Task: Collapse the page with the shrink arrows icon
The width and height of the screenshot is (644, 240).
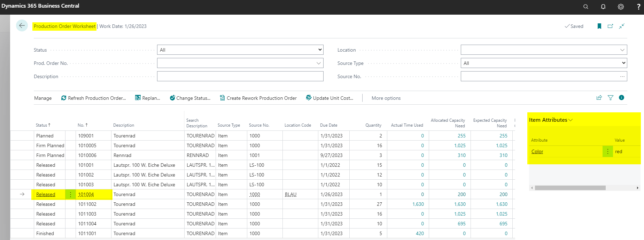Action: coord(622,26)
